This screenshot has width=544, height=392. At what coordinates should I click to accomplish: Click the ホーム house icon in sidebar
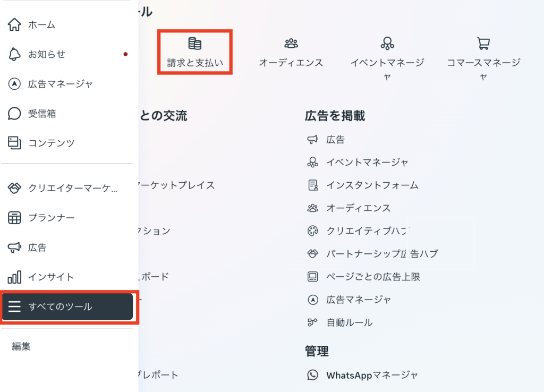point(15,24)
